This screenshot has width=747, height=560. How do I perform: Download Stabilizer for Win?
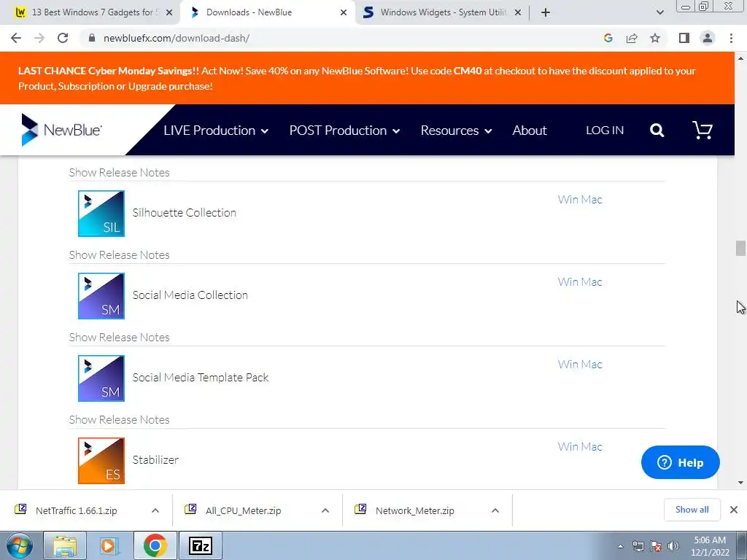tap(568, 447)
